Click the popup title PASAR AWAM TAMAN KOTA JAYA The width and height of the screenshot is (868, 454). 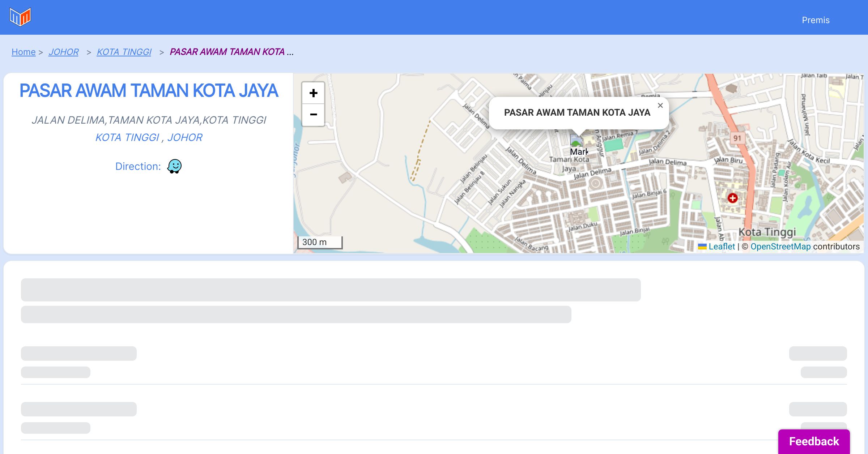click(x=577, y=112)
